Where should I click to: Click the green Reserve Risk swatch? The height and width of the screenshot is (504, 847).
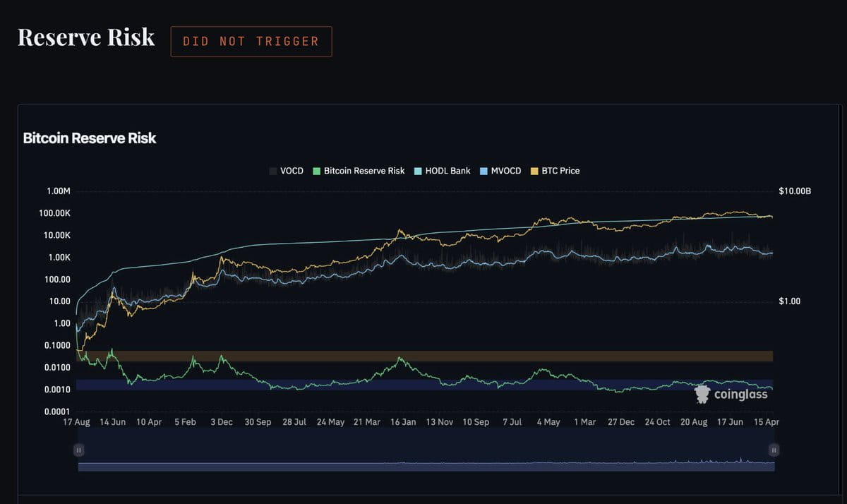316,171
